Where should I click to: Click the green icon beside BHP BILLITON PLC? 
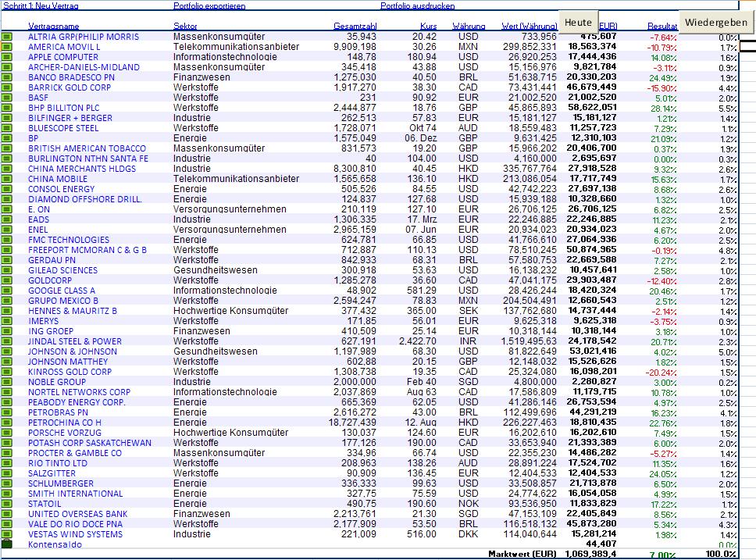[x=6, y=108]
